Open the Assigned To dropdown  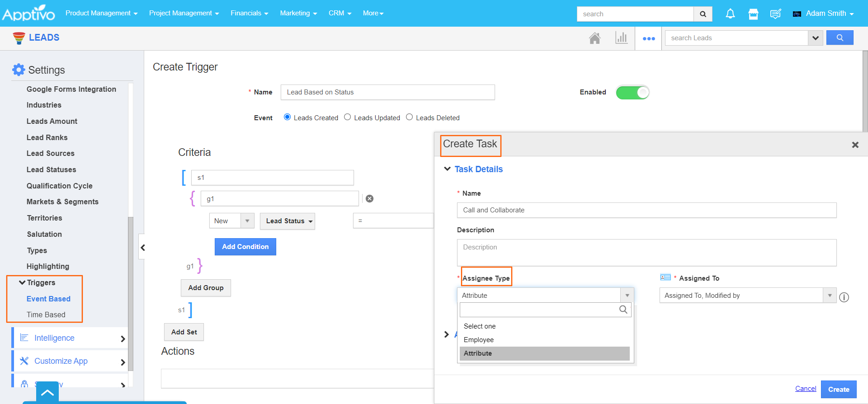pyautogui.click(x=747, y=296)
